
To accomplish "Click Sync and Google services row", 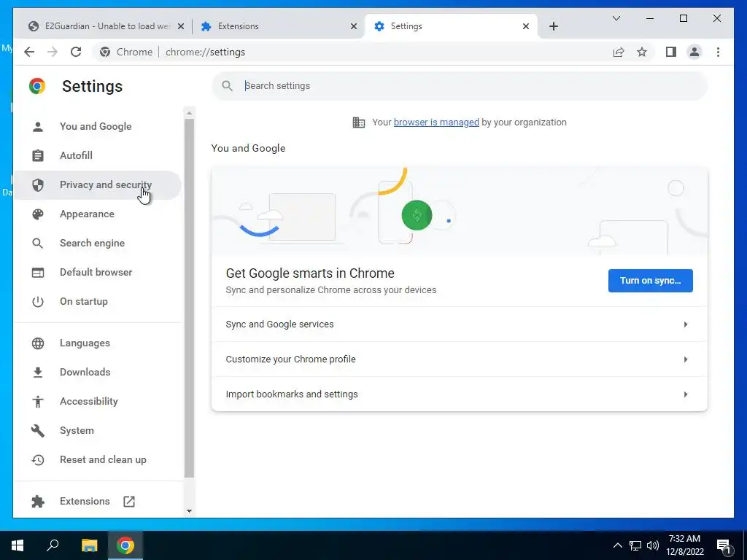I will point(460,324).
